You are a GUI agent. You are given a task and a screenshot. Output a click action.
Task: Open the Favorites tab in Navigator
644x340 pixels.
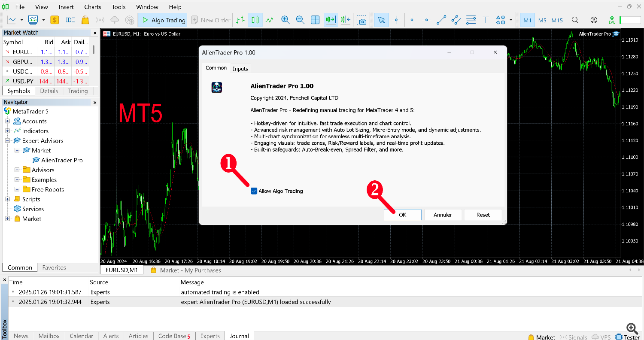coord(54,267)
